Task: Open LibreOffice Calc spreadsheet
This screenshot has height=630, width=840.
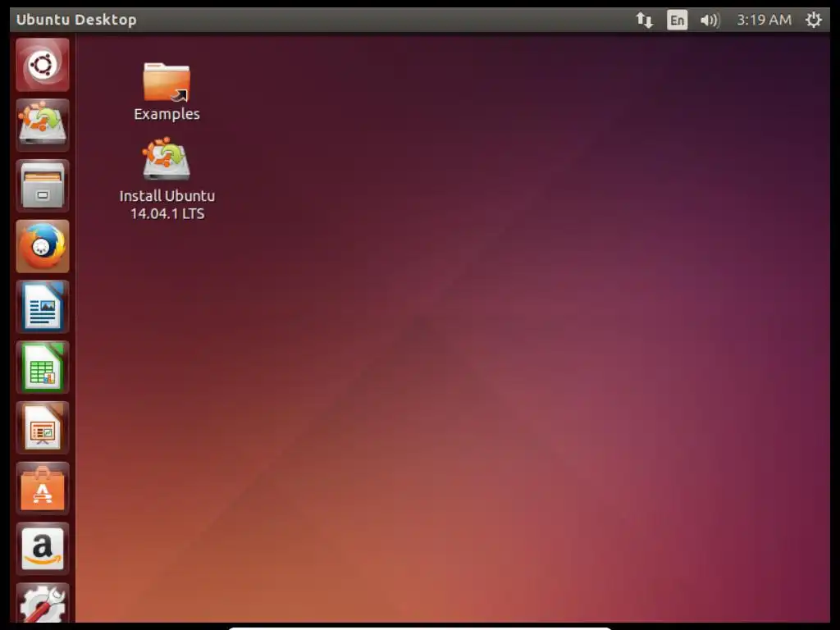Action: [43, 367]
